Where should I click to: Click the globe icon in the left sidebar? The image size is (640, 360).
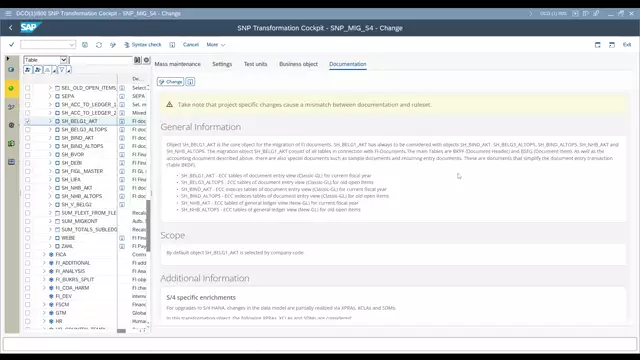(x=11, y=69)
